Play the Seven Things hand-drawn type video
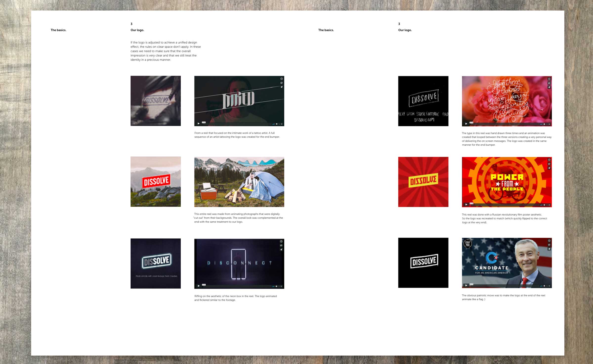 pos(466,123)
